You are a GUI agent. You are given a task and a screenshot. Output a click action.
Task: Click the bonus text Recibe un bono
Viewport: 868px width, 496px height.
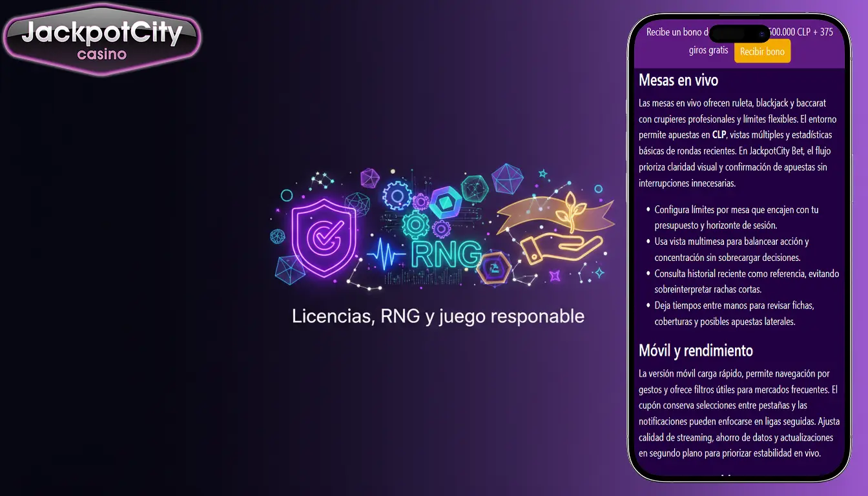tap(739, 32)
